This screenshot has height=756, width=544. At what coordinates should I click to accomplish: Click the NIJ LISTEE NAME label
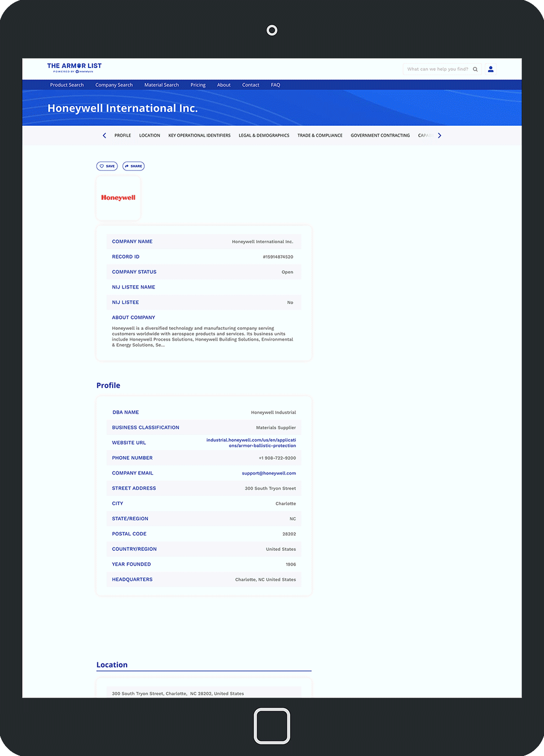coord(133,287)
